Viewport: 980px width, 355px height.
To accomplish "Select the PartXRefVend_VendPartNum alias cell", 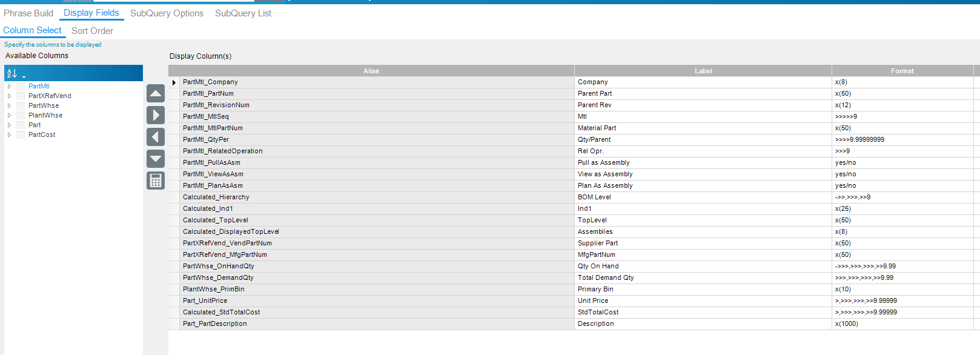I will tap(377, 244).
